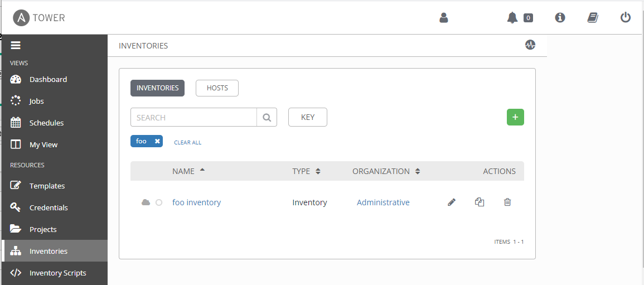Image resolution: width=644 pixels, height=285 pixels.
Task: Sort list by Organization column
Action: (x=386, y=171)
